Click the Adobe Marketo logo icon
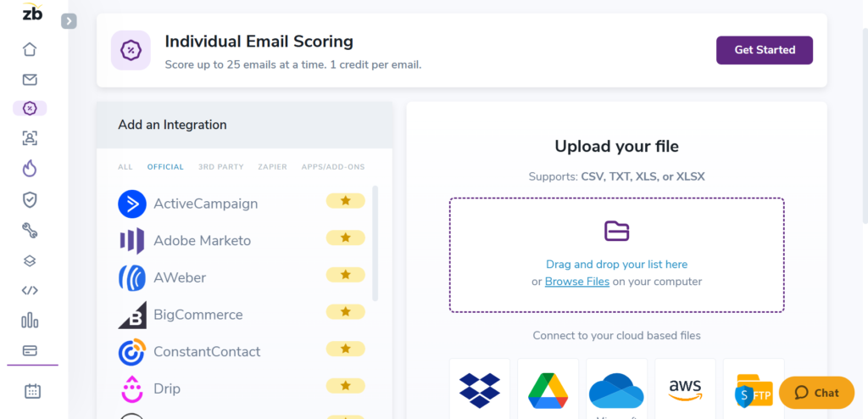Image resolution: width=868 pixels, height=419 pixels. 132,241
